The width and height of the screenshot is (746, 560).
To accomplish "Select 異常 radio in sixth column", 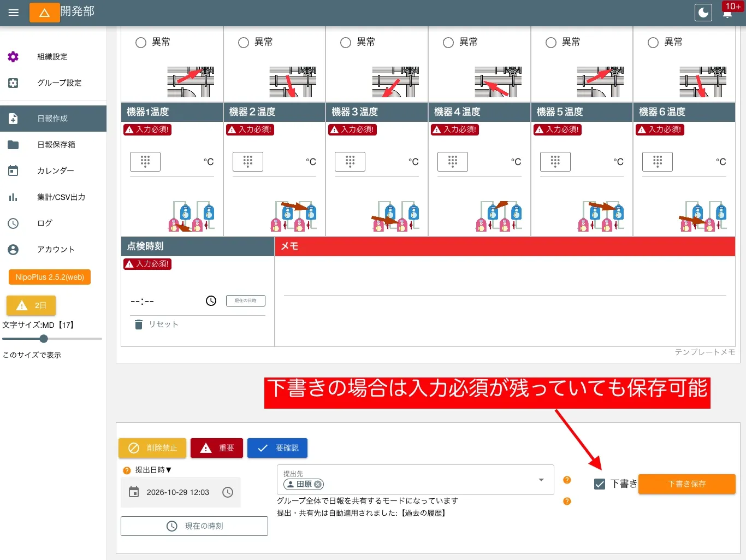I will pos(653,43).
